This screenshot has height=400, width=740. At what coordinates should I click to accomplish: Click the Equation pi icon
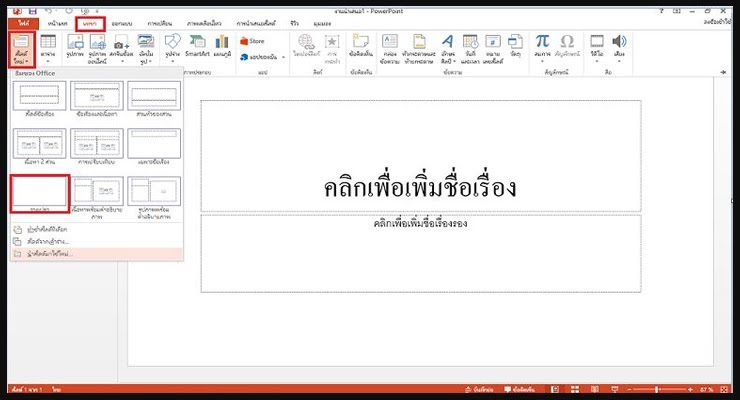(x=542, y=42)
